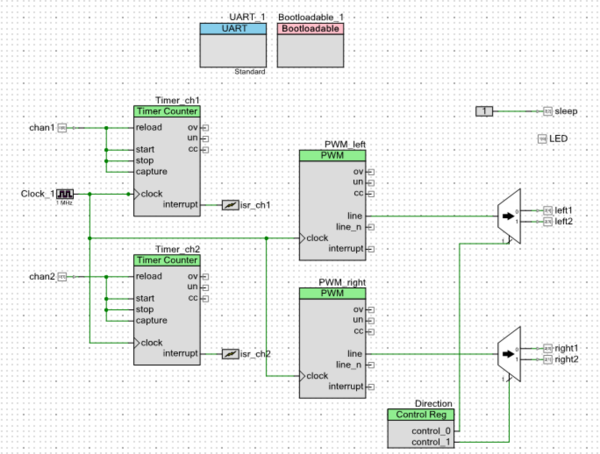
Task: Click the isr_ch1 interrupt icon
Action: [x=230, y=205]
